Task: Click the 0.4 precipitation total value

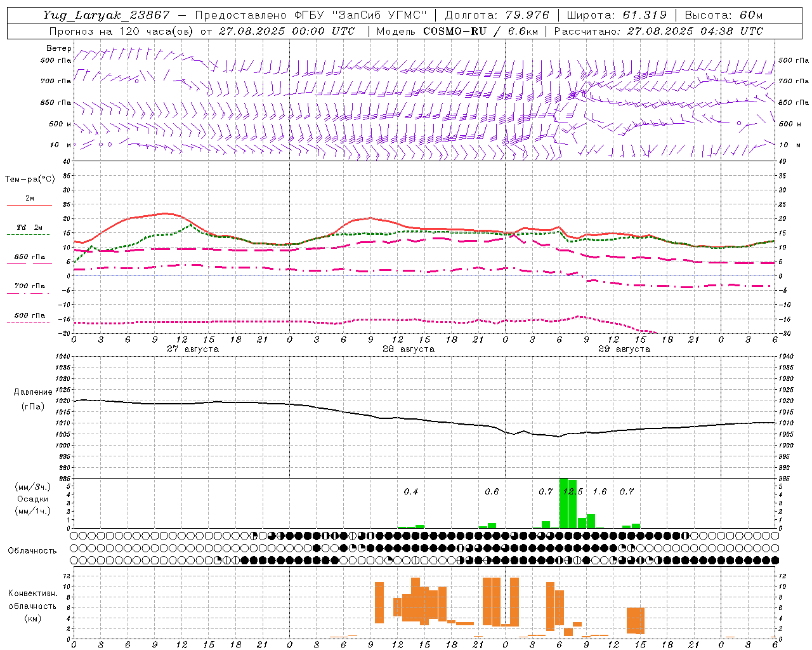Action: point(411,492)
